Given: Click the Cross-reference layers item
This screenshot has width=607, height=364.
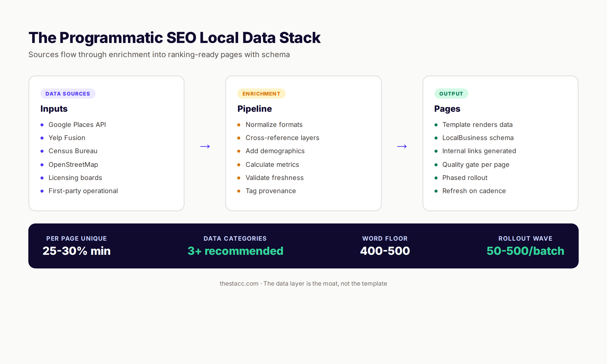Looking at the screenshot, I should (x=282, y=138).
